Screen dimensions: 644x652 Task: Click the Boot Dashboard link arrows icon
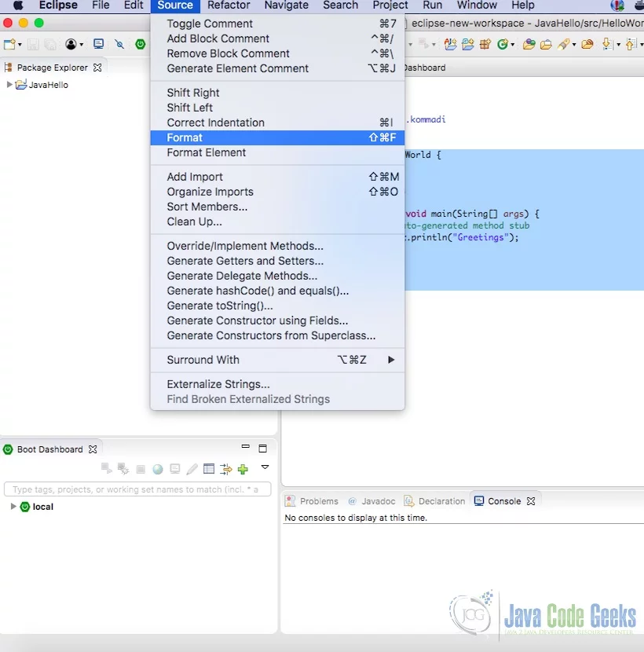pyautogui.click(x=225, y=469)
